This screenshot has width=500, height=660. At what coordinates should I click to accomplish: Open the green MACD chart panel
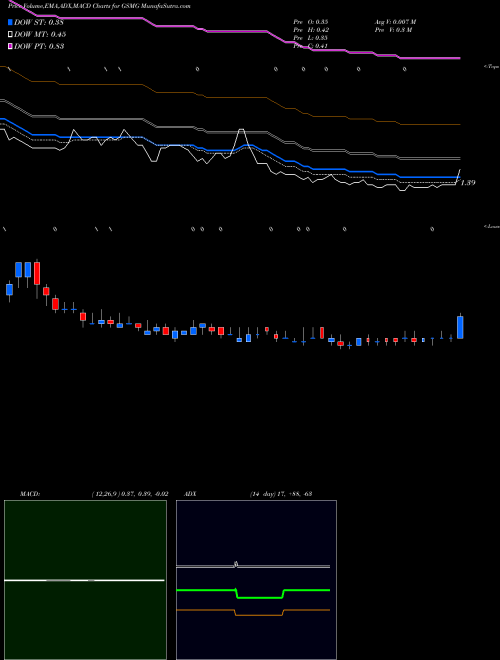point(85,580)
